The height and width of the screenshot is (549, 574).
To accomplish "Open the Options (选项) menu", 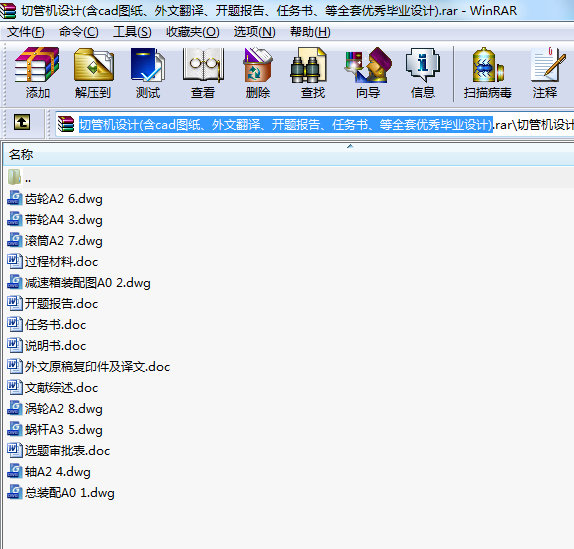I will (x=254, y=32).
